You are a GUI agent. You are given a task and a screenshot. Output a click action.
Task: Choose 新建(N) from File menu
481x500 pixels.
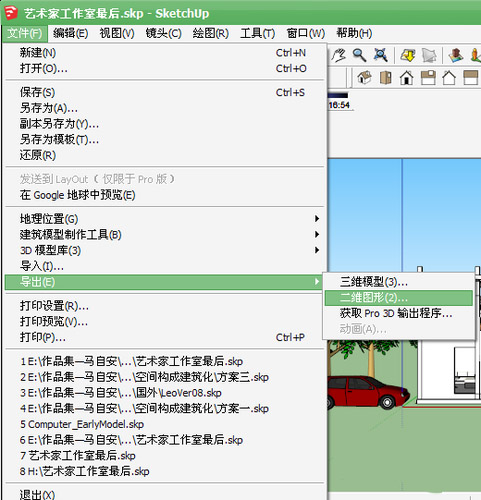point(165,53)
